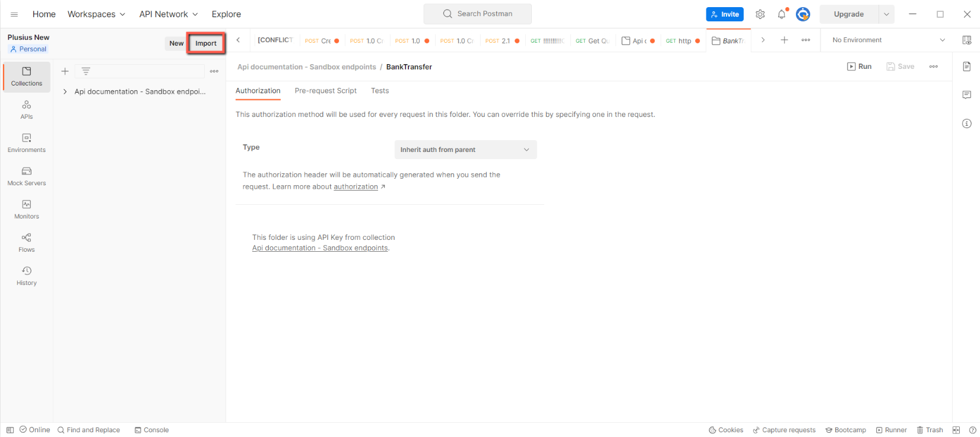
Task: Open the help icon in status bar
Action: coord(972,430)
